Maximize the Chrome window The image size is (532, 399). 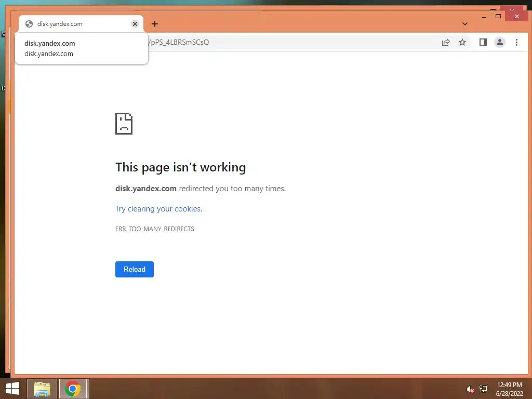tap(498, 16)
